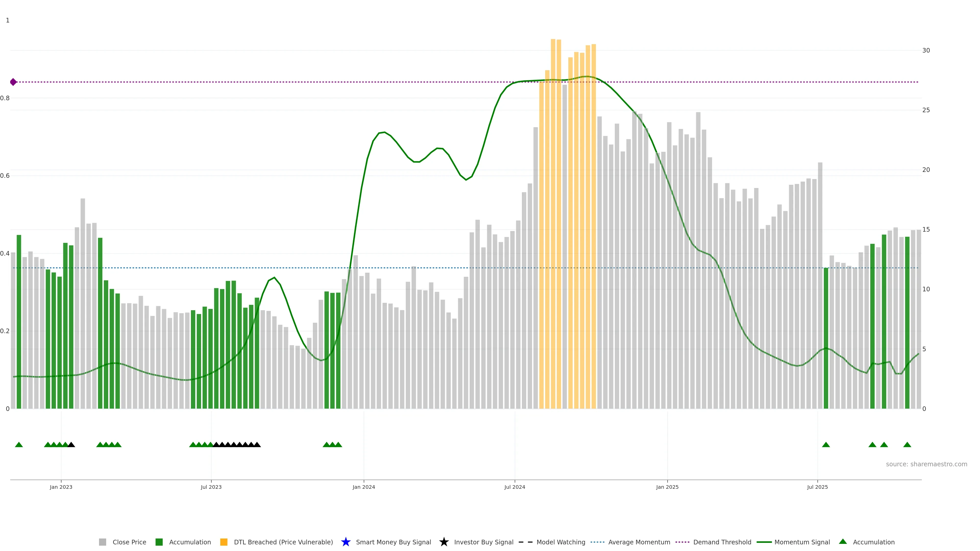
Task: Click the black Investor Buy Signal star
Action: tap(444, 542)
